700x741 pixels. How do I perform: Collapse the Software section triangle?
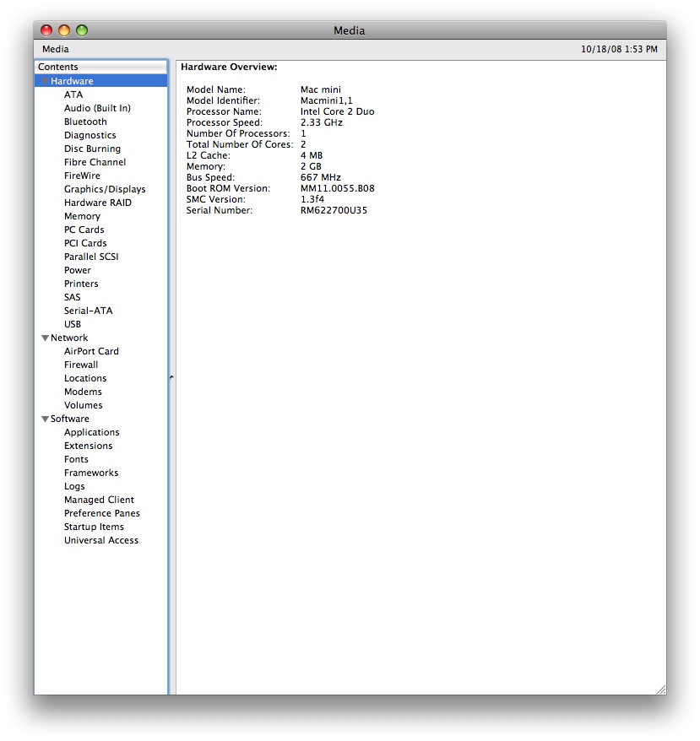(x=45, y=419)
